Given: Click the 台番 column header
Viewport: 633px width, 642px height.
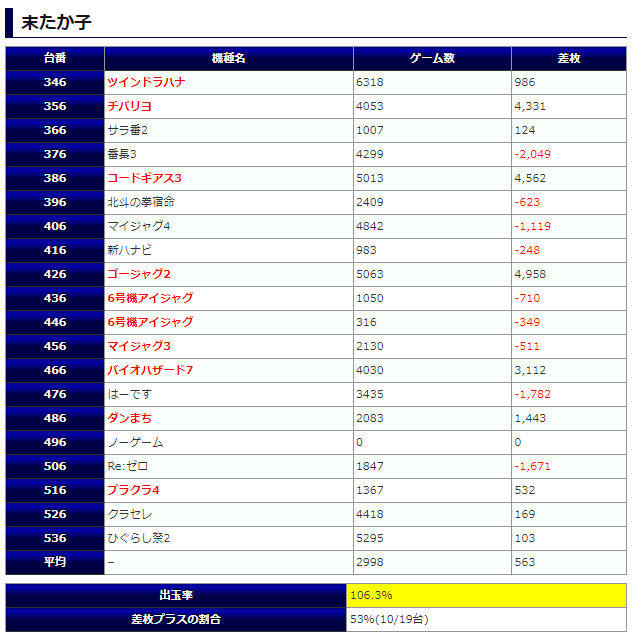Looking at the screenshot, I should pos(55,58).
